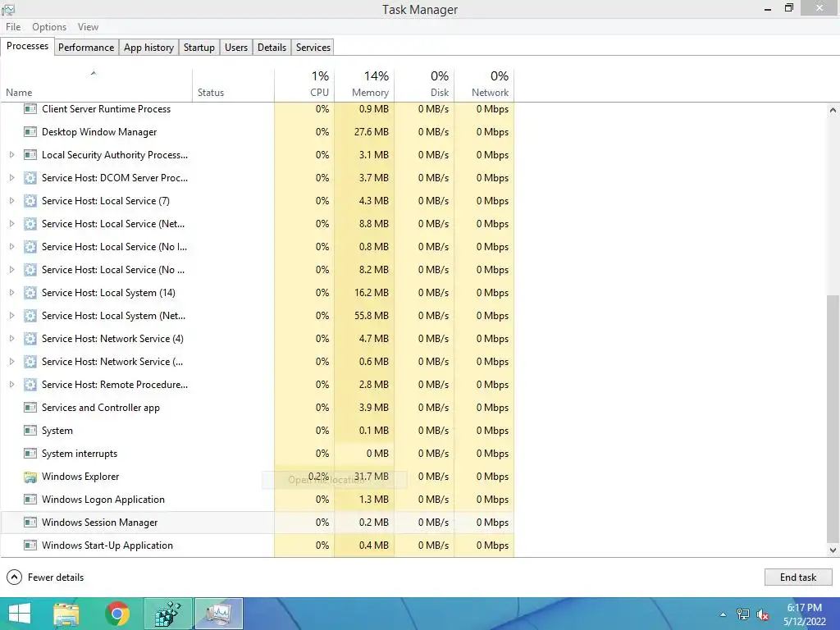Click the 55.8 MB memory value
Screen dimensions: 840x630
pyautogui.click(x=372, y=316)
